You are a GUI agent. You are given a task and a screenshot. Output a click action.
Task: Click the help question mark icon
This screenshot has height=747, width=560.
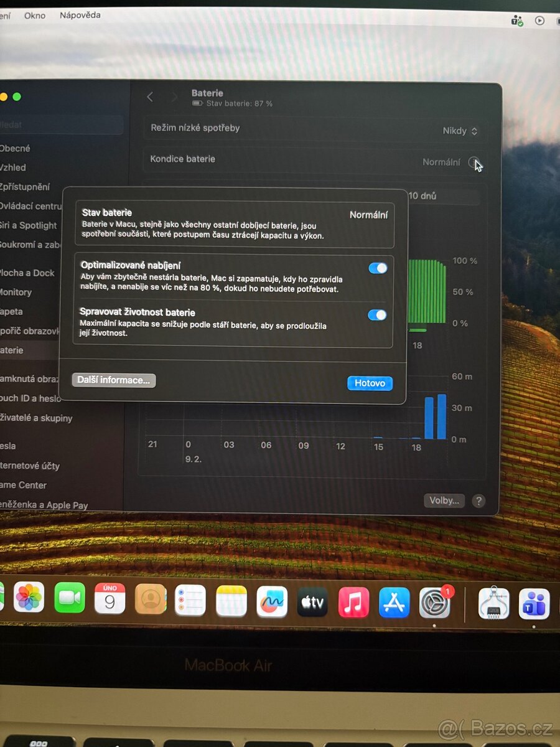(x=478, y=500)
